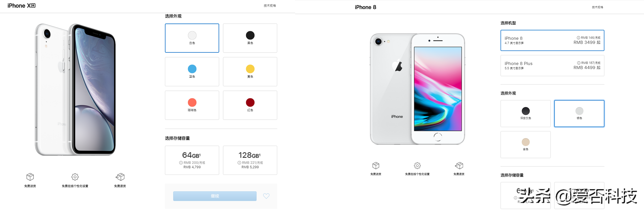This screenshot has height=211, width=644.
Task: Click the blue 继续 button
Action: (215, 196)
